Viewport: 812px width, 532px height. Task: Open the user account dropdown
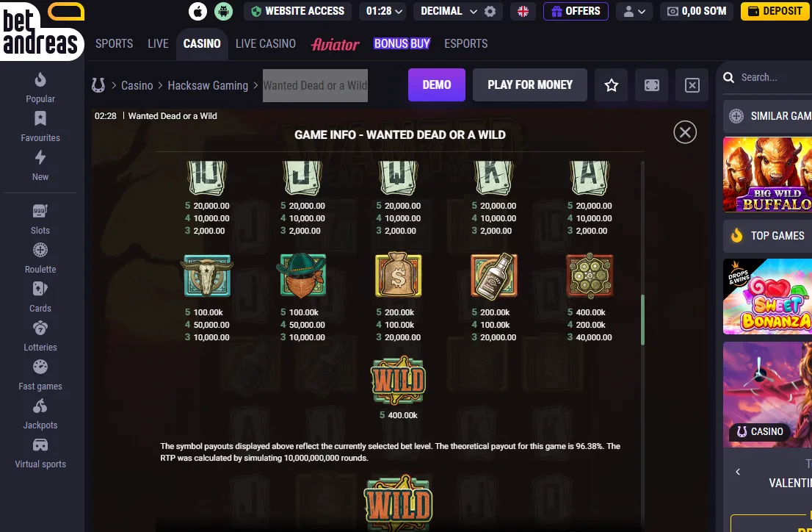(634, 12)
